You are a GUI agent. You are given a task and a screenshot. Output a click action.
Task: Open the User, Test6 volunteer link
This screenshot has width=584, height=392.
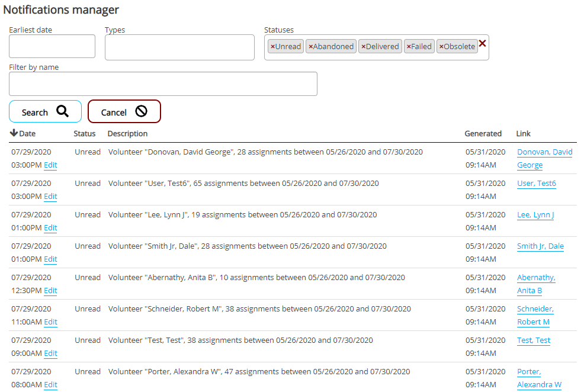(x=536, y=184)
